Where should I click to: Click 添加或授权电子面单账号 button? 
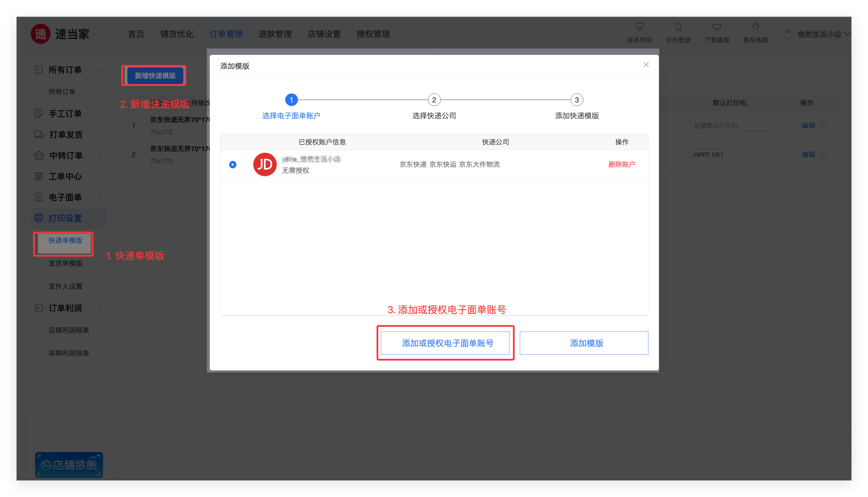(x=445, y=343)
